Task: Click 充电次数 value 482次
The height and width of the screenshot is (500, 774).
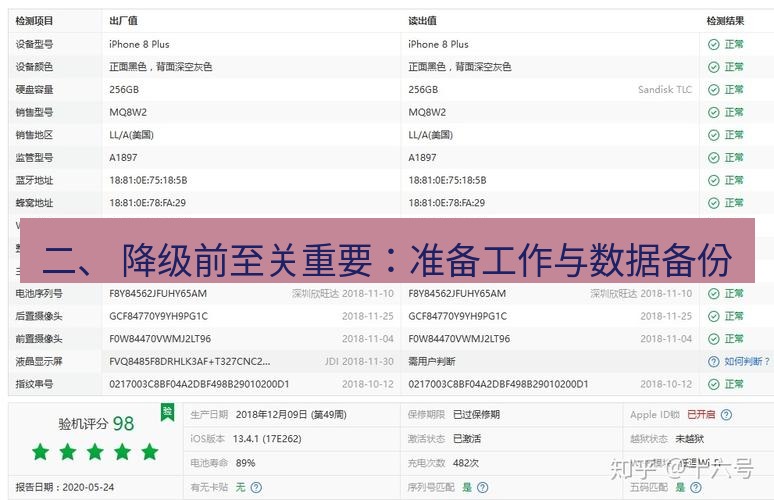Action: 466,463
